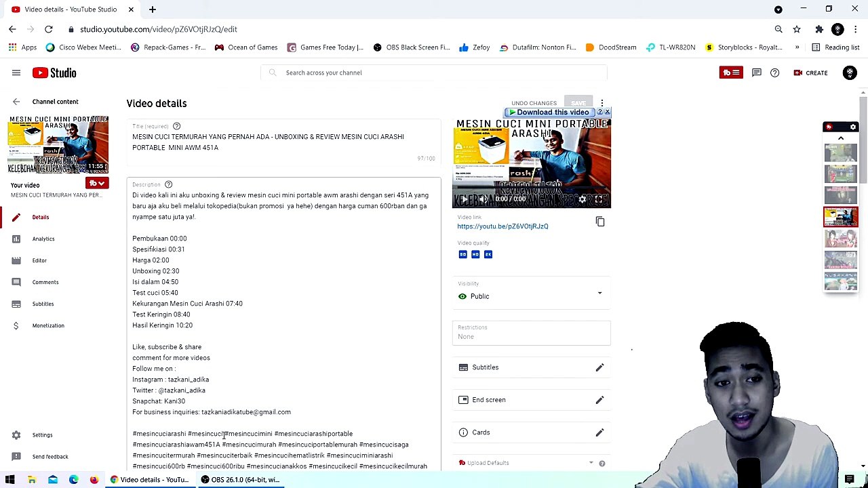Open help on Download this video banner
Screen dimensions: 868x488
coord(599,112)
